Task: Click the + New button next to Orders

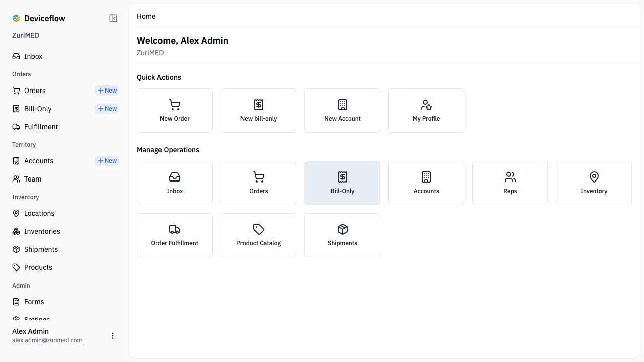Action: click(107, 90)
